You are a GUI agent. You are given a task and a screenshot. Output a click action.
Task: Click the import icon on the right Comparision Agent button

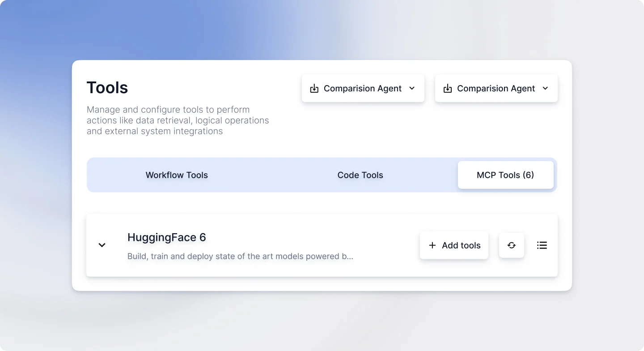(x=448, y=89)
